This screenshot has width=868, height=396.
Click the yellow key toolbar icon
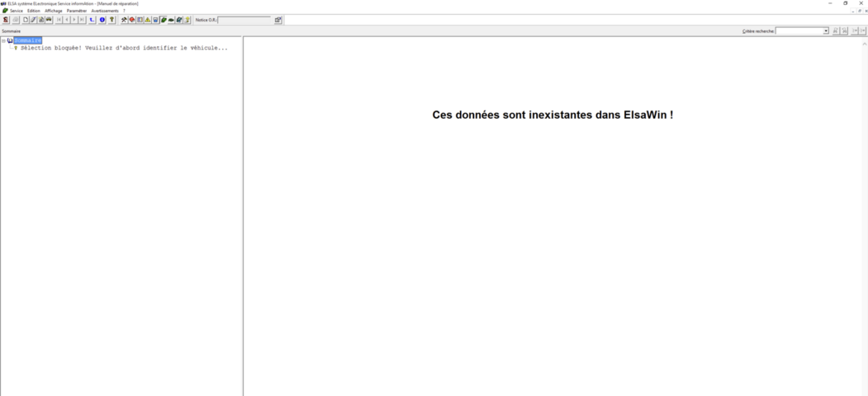point(111,20)
